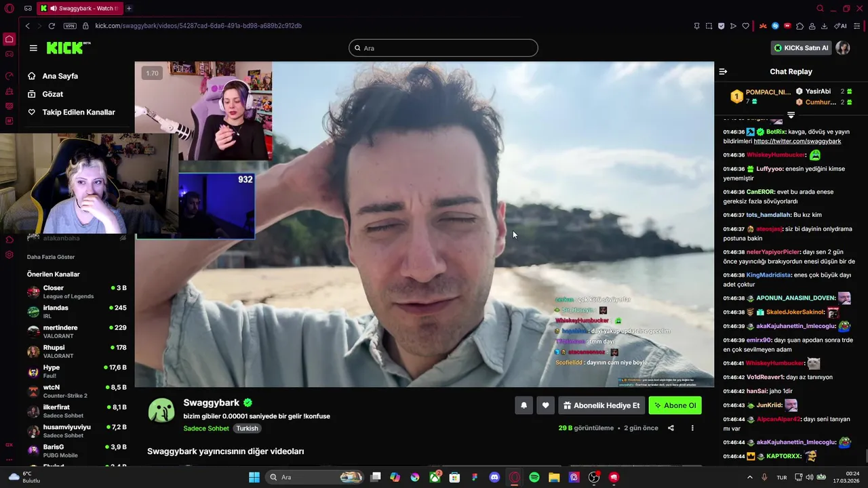
Task: Open the irlandas recommended channel
Action: coord(77,312)
